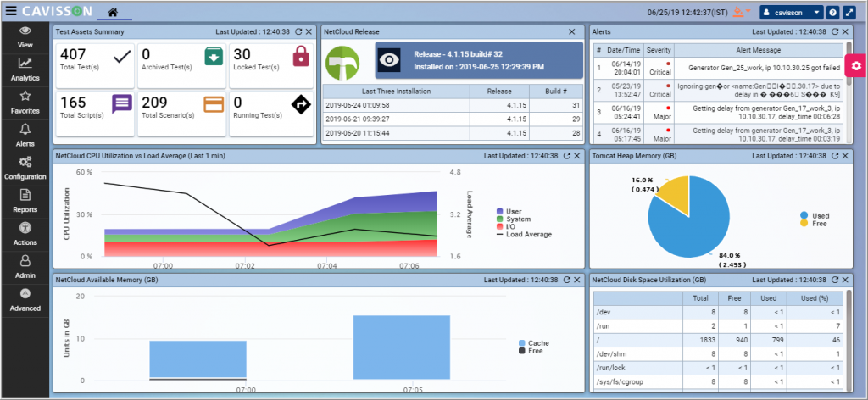868x400 pixels.
Task: Click the Total Test(s) checkmark icon
Action: pos(121,56)
